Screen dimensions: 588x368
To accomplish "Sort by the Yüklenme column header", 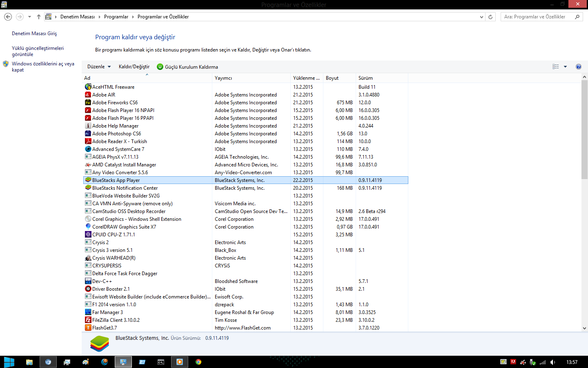I will pyautogui.click(x=307, y=78).
